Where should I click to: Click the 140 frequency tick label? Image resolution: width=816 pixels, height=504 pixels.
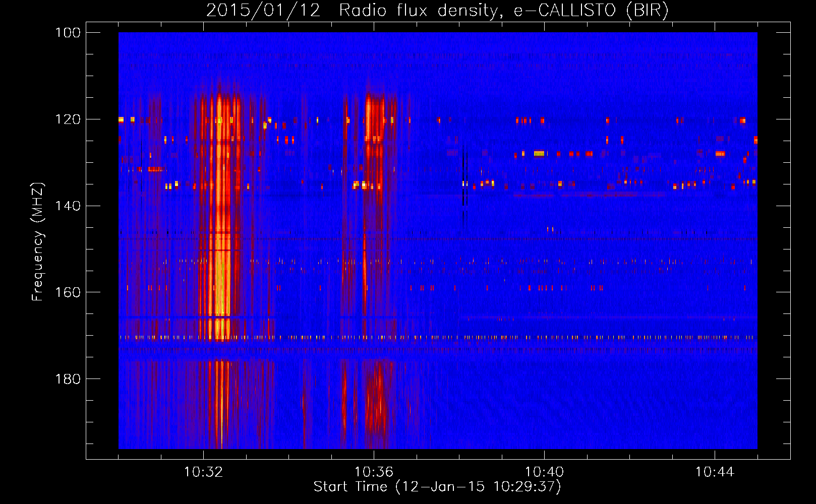click(68, 206)
